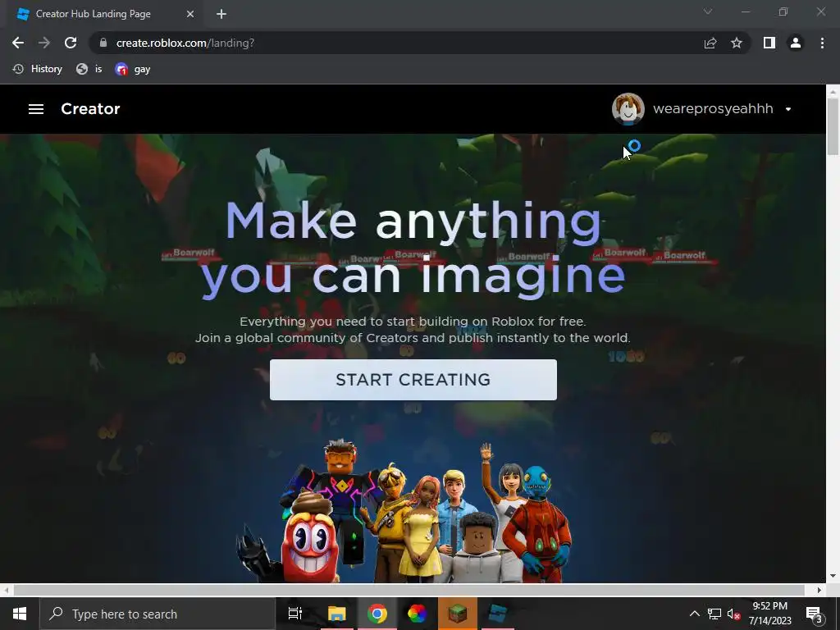Minimize the Chrome window

click(x=746, y=11)
